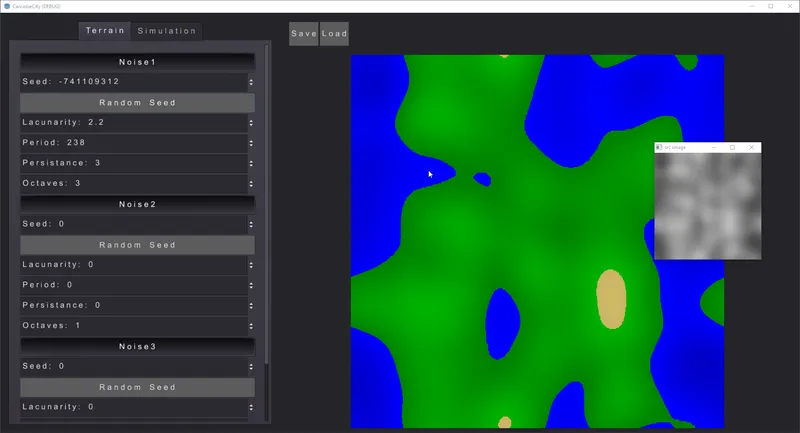Viewport: 800px width, 433px height.
Task: Click the Load button
Action: tap(334, 34)
